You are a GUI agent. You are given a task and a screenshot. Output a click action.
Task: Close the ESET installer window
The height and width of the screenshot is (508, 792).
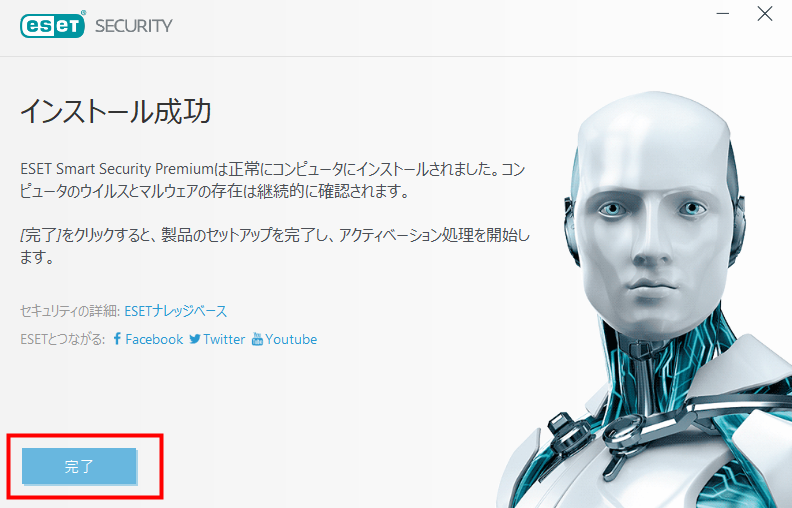point(765,14)
